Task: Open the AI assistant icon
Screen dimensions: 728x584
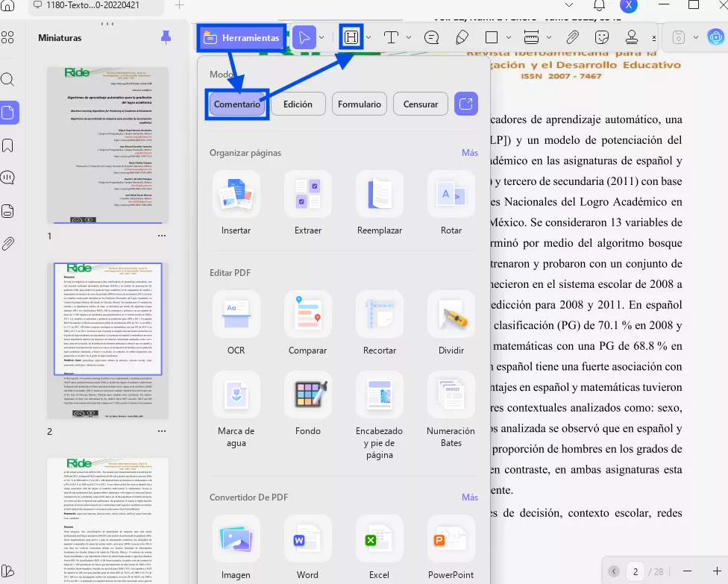Action: tap(715, 37)
